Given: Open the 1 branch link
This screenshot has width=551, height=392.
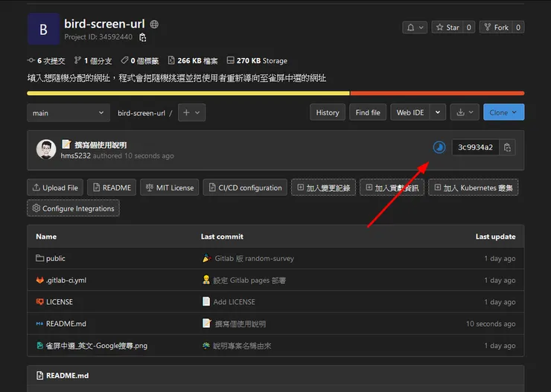Looking at the screenshot, I should pos(93,61).
